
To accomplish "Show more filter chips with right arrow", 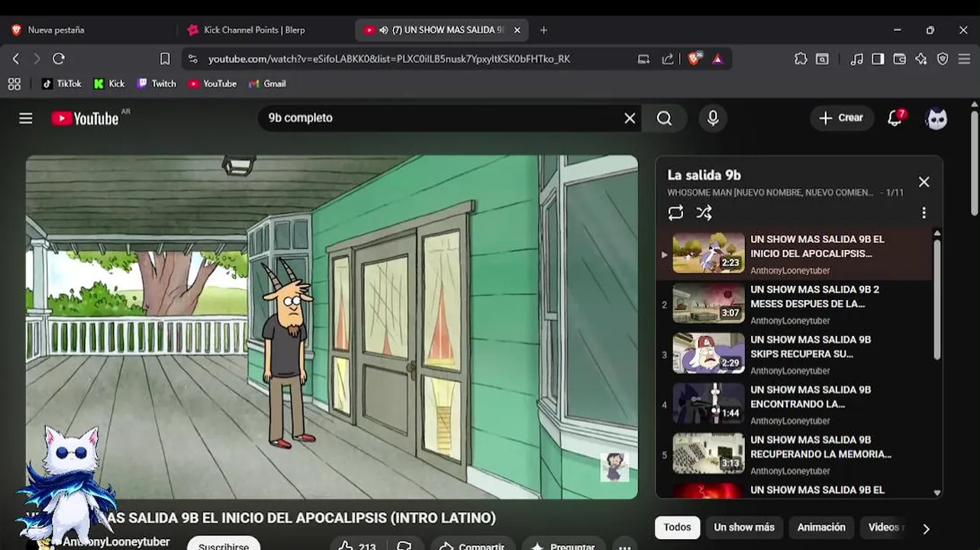I will (926, 529).
